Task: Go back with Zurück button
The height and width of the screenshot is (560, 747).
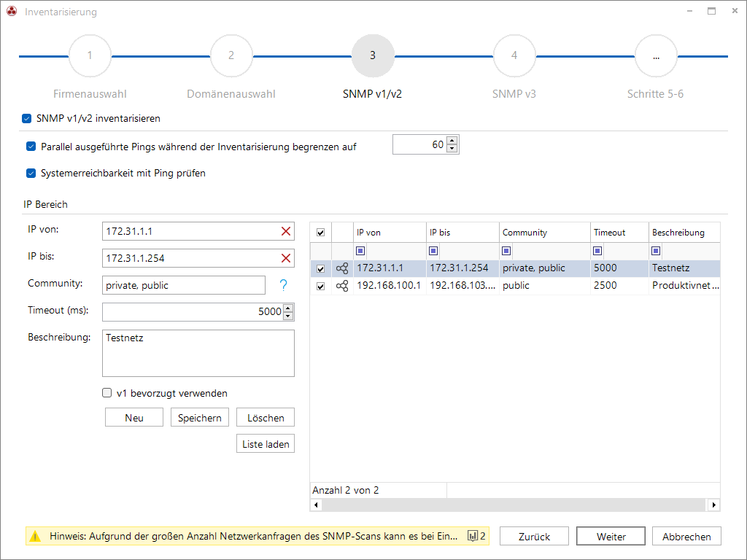Action: tap(534, 536)
